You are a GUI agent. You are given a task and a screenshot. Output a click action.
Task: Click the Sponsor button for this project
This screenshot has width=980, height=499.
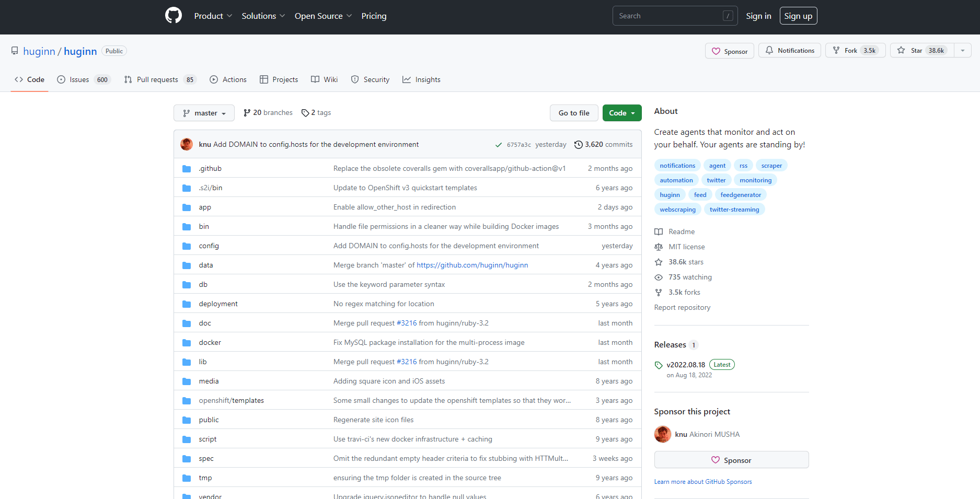click(731, 460)
